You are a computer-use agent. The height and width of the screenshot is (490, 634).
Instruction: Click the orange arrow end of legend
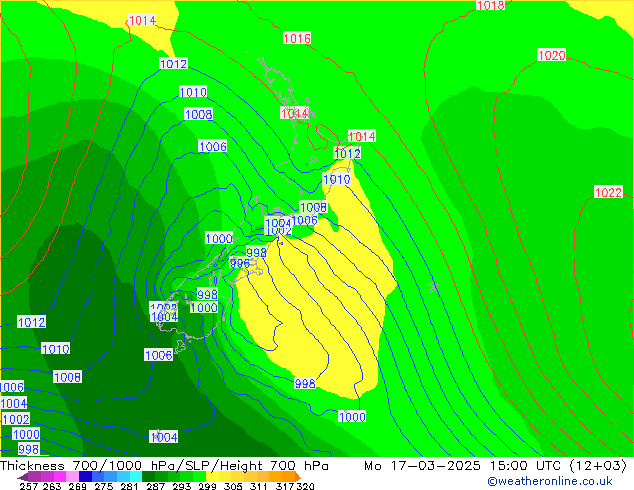point(298,477)
